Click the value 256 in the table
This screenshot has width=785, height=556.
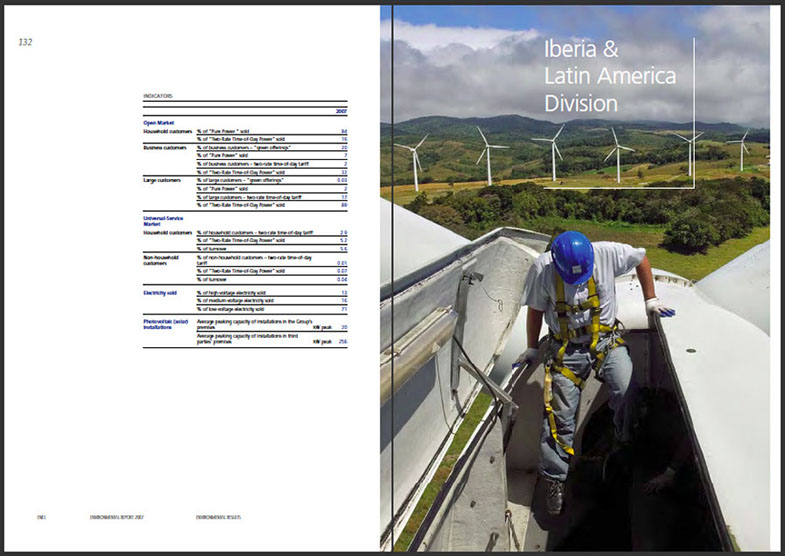click(342, 342)
